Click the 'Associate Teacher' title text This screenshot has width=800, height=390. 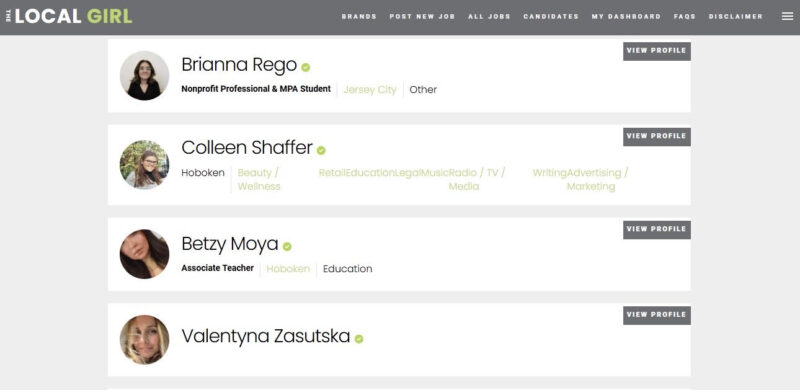tap(217, 268)
